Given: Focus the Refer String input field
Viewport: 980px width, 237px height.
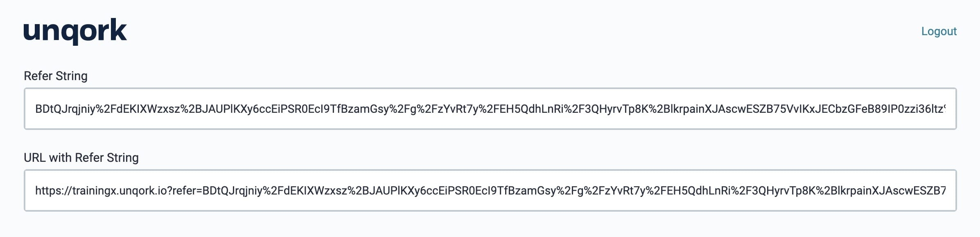Looking at the screenshot, I should 490,109.
